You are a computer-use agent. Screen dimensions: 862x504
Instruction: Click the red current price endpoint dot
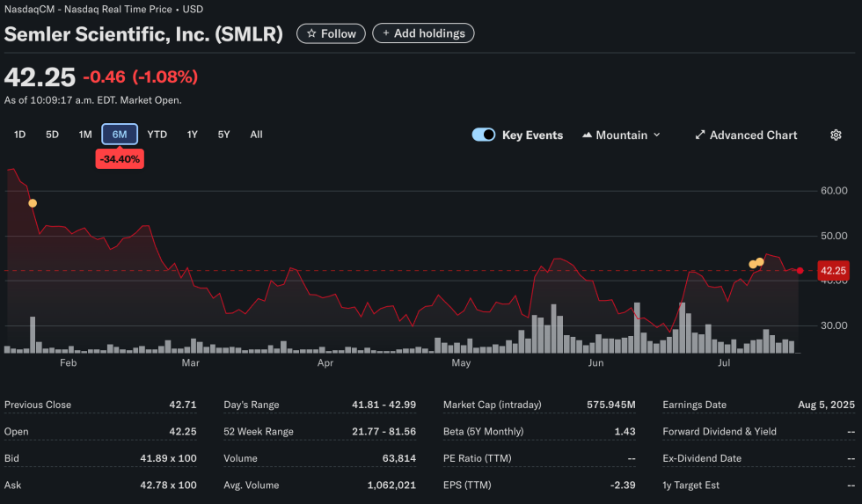(x=800, y=271)
